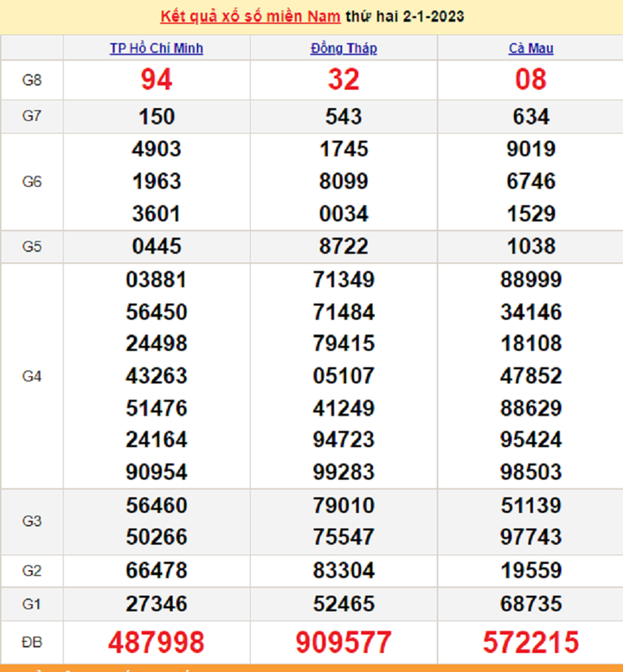Select the G5 number 8722
623x672 pixels.
[344, 246]
